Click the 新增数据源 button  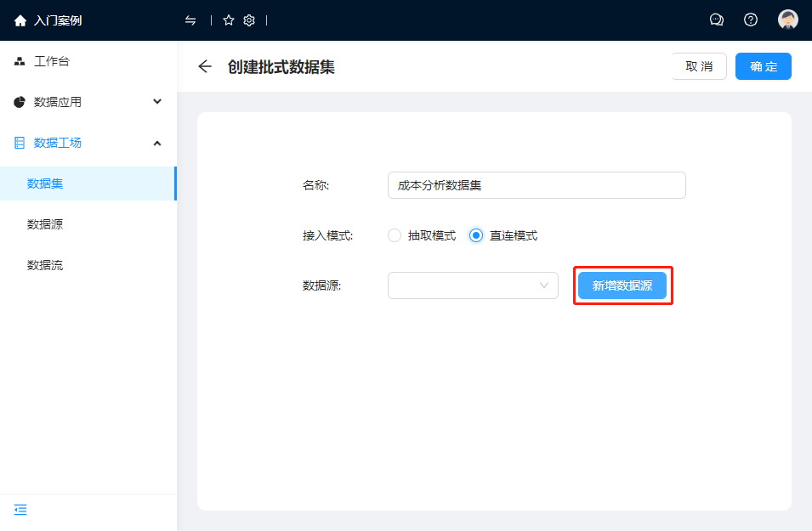(x=622, y=285)
